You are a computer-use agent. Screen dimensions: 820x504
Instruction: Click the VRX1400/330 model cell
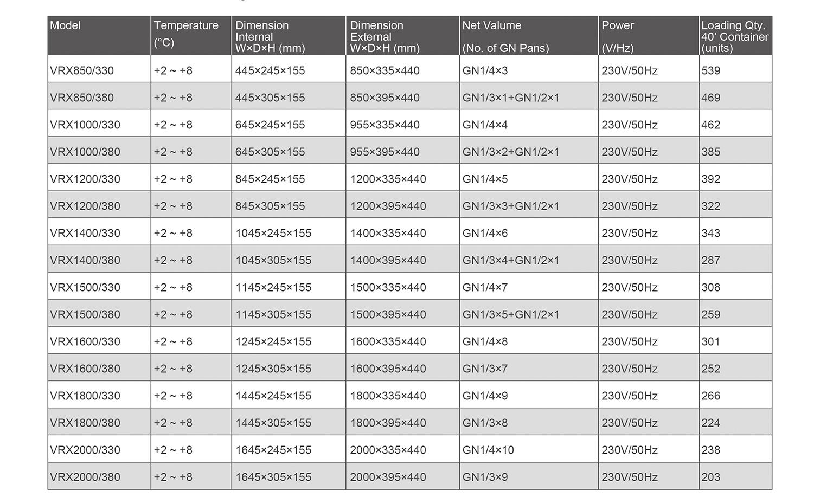click(85, 233)
